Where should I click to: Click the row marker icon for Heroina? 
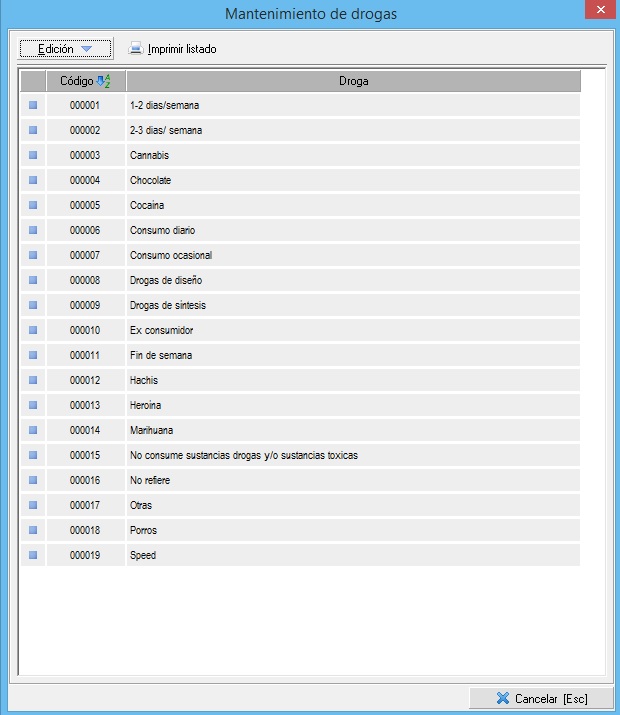pos(33,405)
